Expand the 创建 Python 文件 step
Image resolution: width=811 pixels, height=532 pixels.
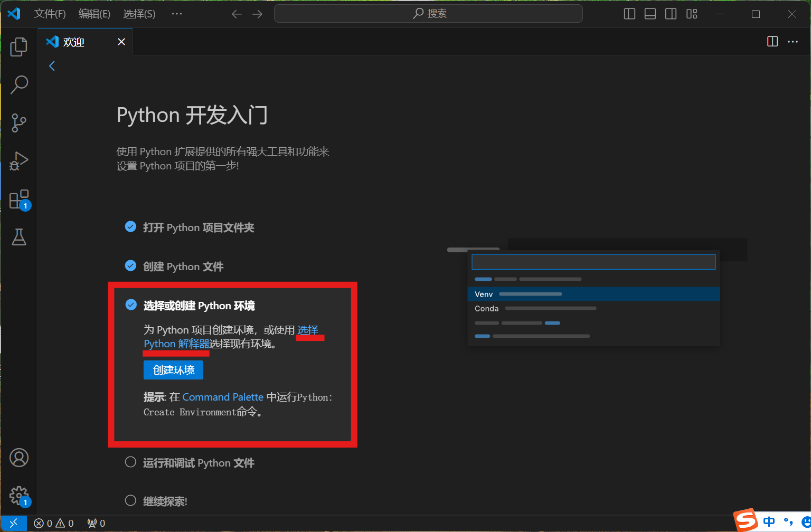point(183,267)
